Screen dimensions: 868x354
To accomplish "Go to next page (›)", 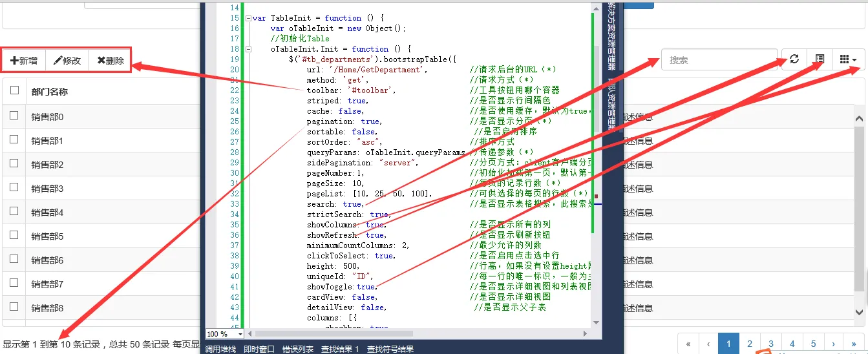I will coord(834,344).
